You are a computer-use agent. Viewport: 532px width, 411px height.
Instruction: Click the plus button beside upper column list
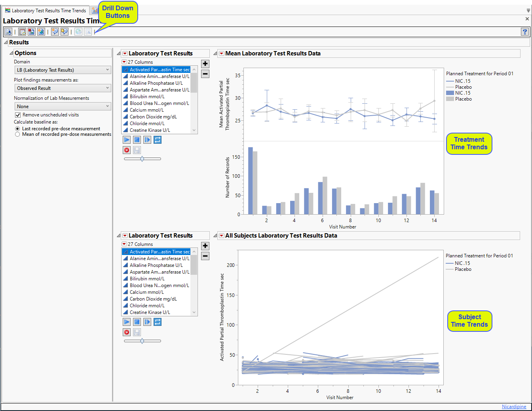[205, 64]
